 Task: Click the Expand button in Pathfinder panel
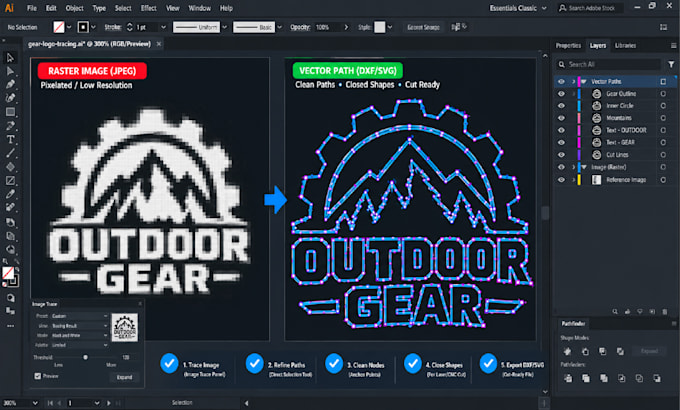(649, 351)
